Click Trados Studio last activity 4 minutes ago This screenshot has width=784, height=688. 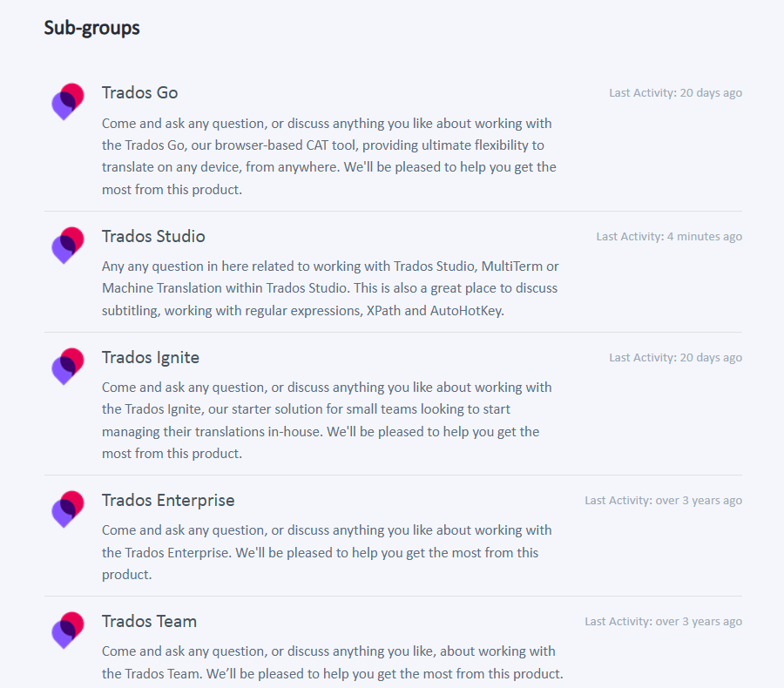669,237
